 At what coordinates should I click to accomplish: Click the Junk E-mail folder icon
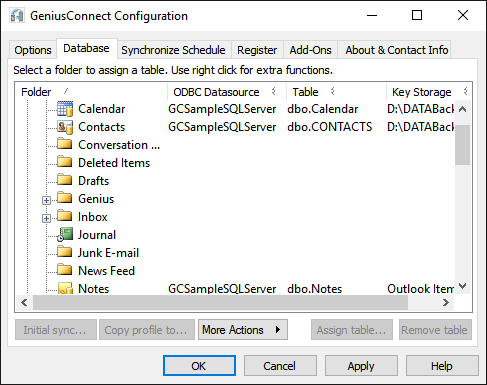click(x=65, y=252)
